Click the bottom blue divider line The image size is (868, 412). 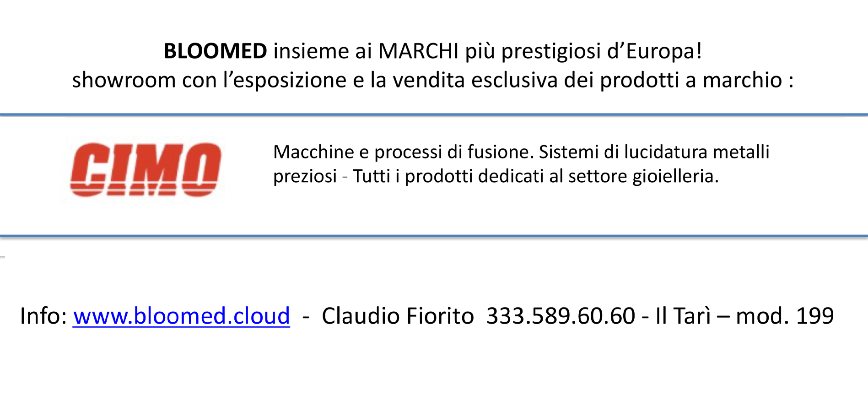click(x=434, y=236)
